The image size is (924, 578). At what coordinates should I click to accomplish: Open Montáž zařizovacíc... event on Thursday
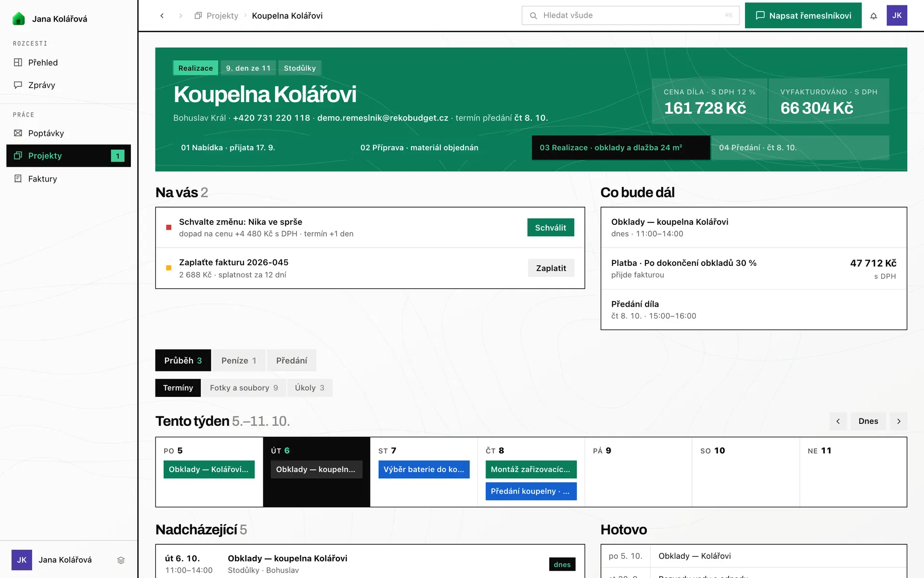pyautogui.click(x=531, y=469)
